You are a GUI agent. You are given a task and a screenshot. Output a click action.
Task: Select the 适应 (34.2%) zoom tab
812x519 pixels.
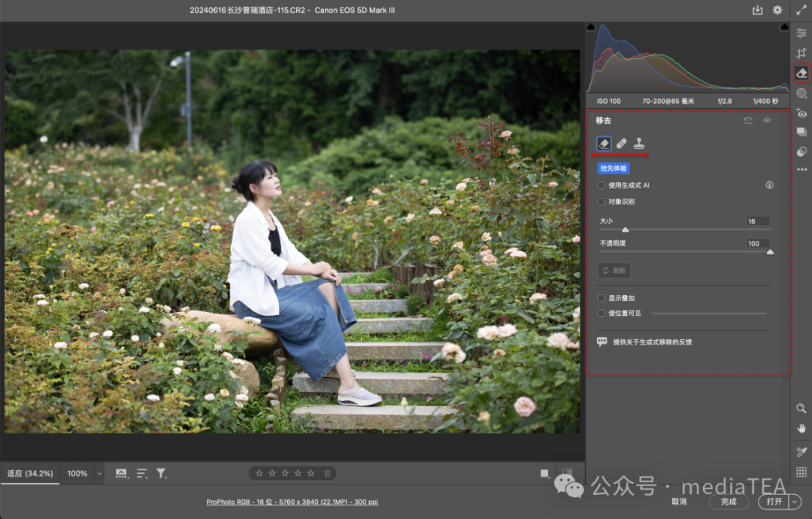point(30,473)
